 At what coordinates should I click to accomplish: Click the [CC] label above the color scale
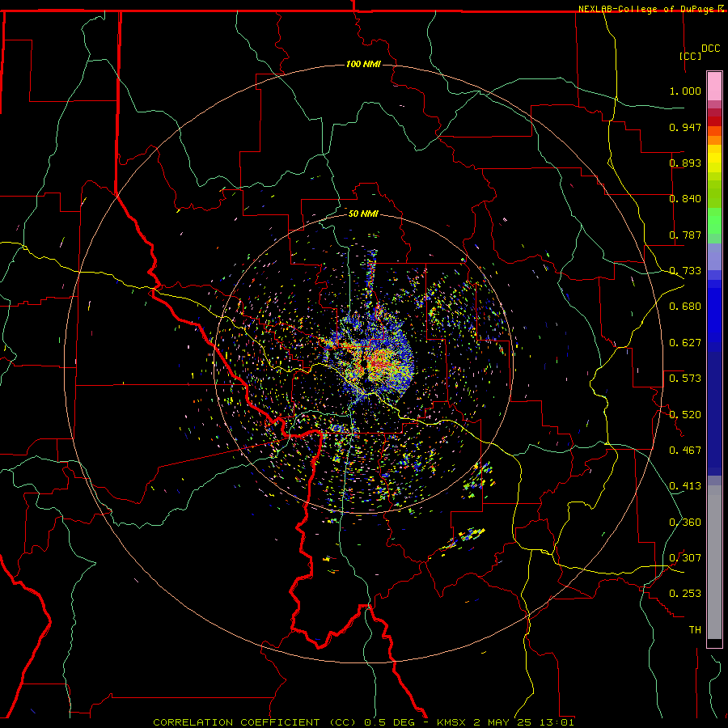click(x=691, y=56)
